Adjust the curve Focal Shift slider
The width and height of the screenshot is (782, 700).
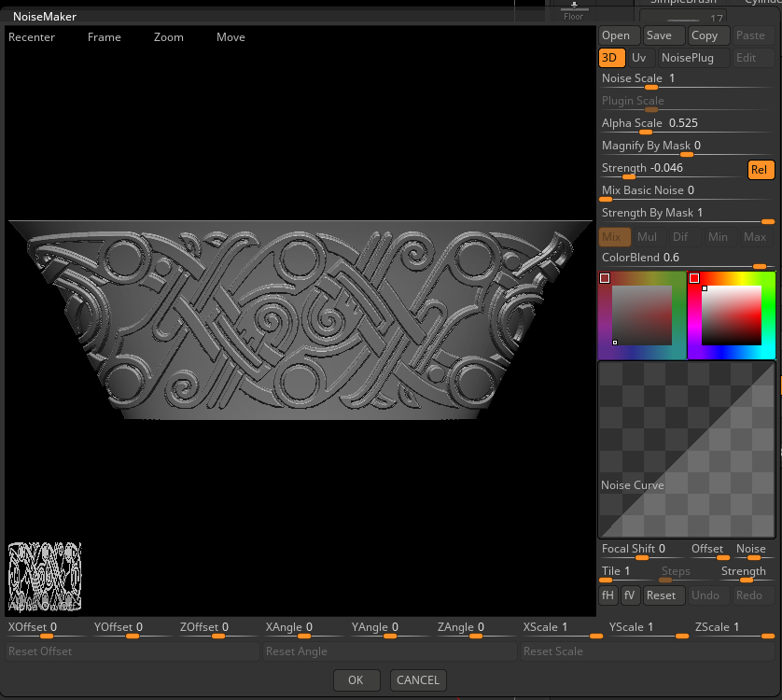pyautogui.click(x=641, y=551)
